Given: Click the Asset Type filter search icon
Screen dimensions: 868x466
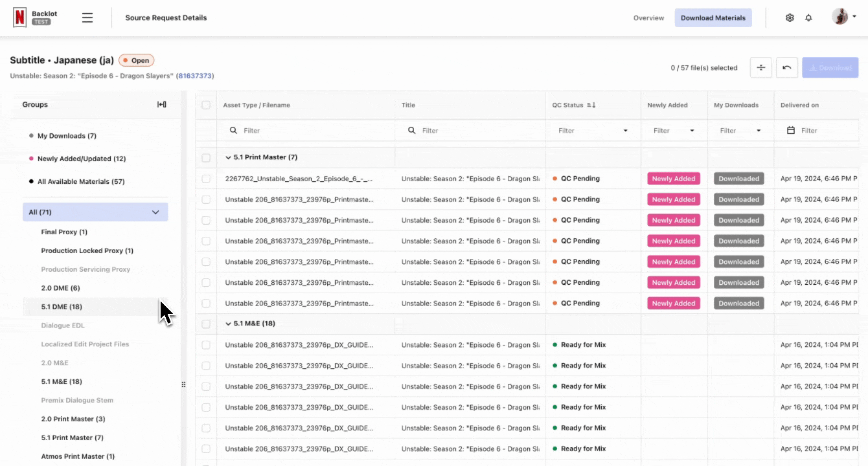Looking at the screenshot, I should (233, 130).
